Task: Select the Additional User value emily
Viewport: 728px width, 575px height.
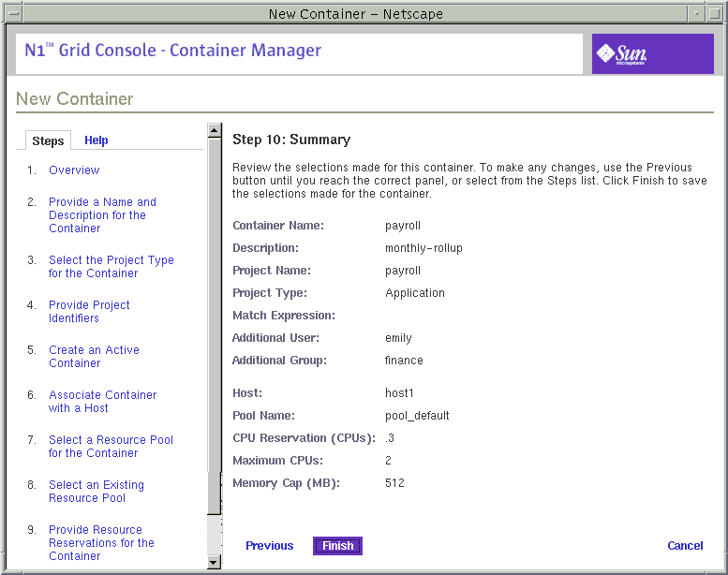Action: tap(398, 338)
